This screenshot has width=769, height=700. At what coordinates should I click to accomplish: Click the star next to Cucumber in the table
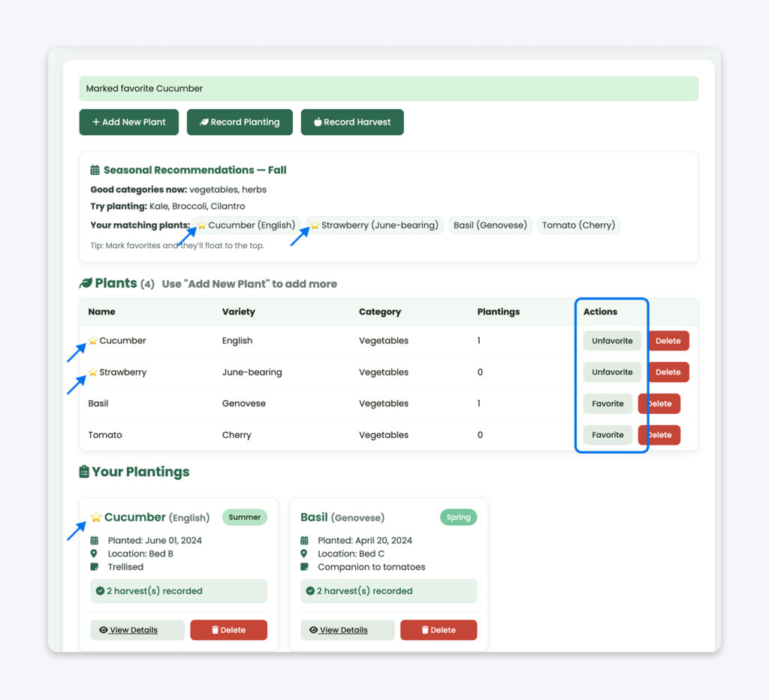[x=92, y=340]
